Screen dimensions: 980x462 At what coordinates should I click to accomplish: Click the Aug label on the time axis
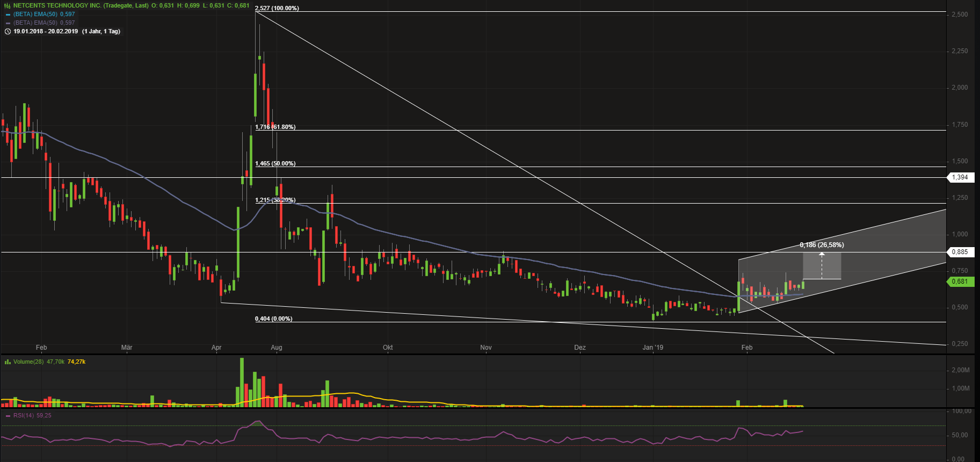(x=277, y=348)
